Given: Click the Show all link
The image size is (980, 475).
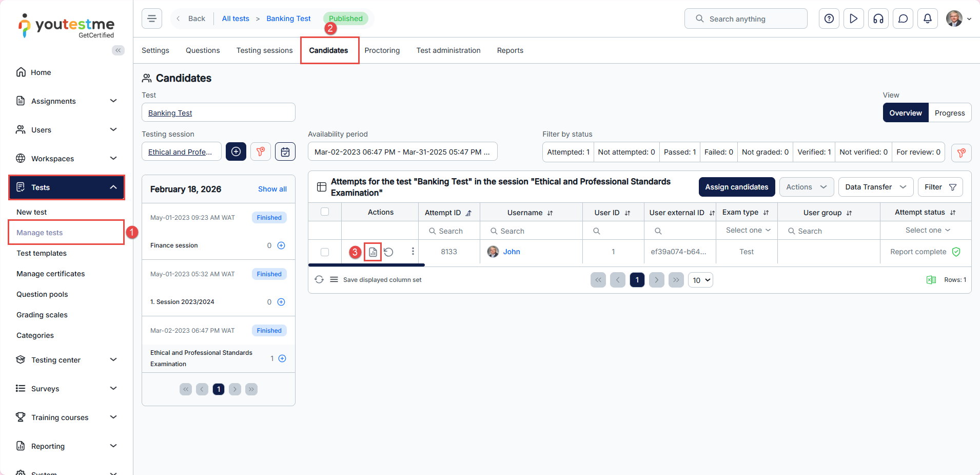Looking at the screenshot, I should click(272, 189).
